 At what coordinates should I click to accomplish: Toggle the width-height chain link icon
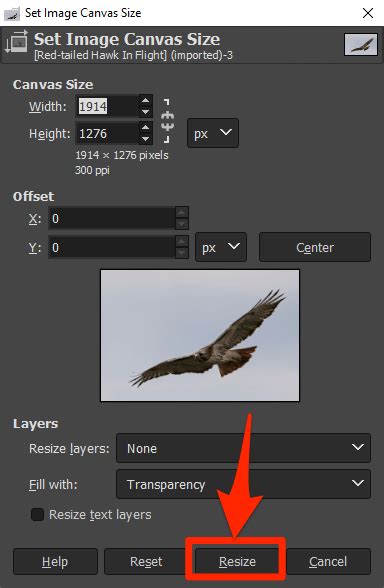[167, 121]
